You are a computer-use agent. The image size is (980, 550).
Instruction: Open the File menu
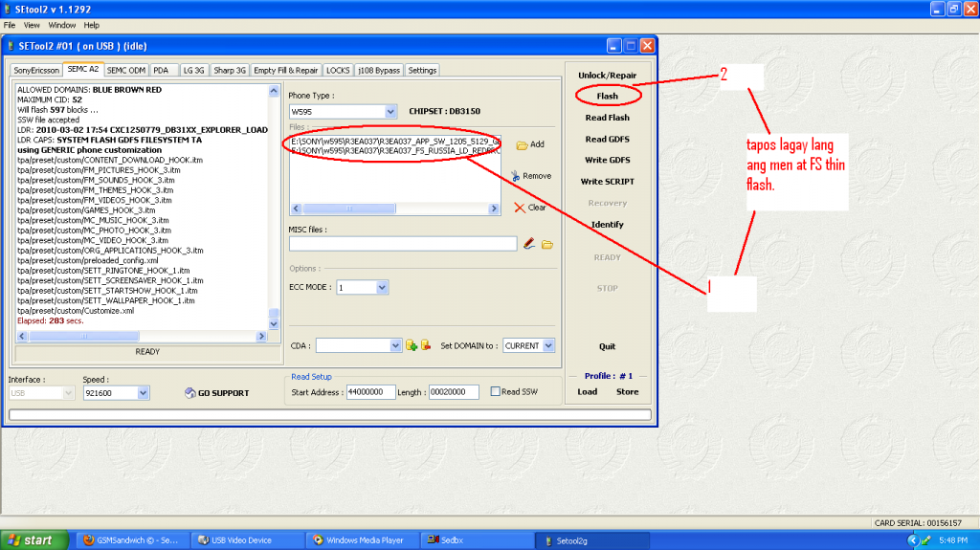tap(10, 26)
